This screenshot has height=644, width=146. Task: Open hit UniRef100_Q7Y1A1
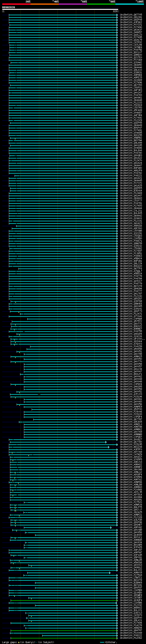131,316
